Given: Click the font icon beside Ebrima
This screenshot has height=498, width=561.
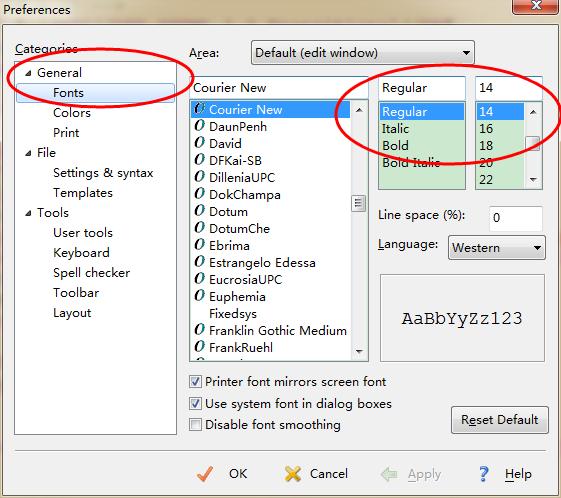Looking at the screenshot, I should (199, 245).
